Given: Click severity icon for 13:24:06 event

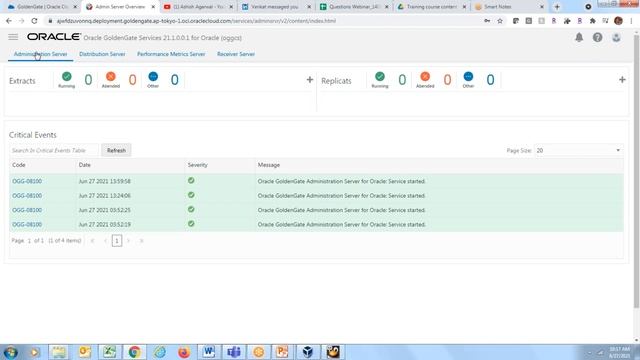Looking at the screenshot, I should click(191, 195).
